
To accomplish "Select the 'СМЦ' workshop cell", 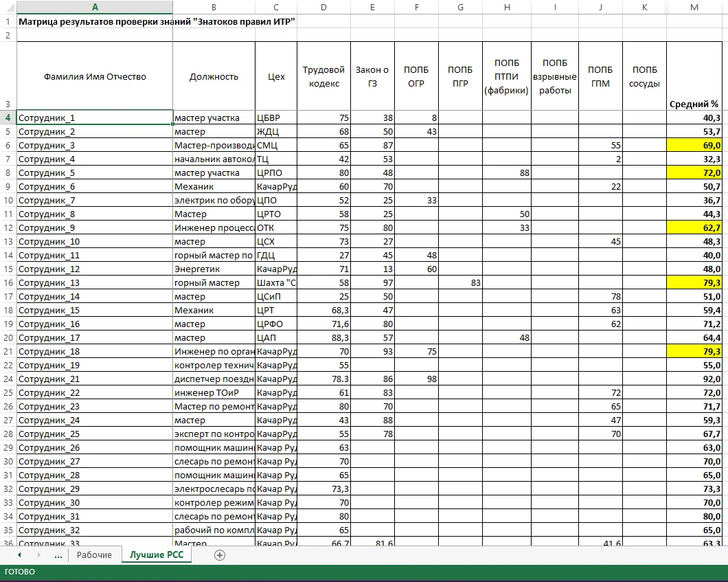I will point(276,146).
